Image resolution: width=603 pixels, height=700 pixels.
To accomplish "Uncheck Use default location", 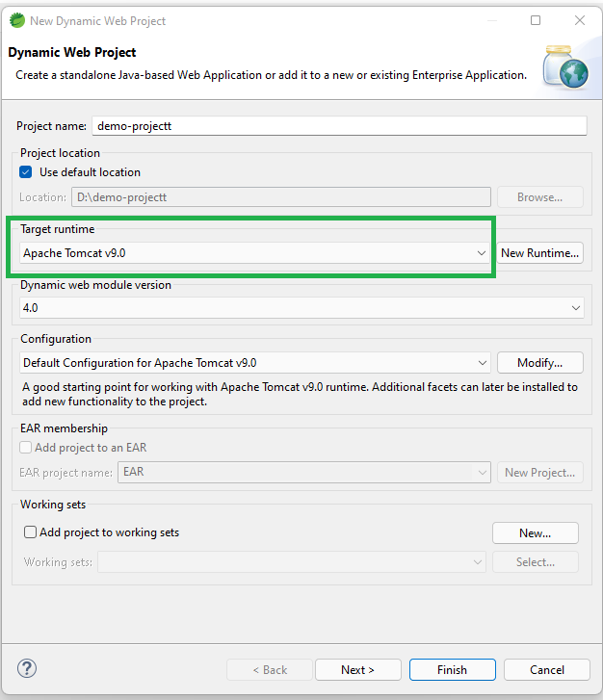I will [26, 172].
